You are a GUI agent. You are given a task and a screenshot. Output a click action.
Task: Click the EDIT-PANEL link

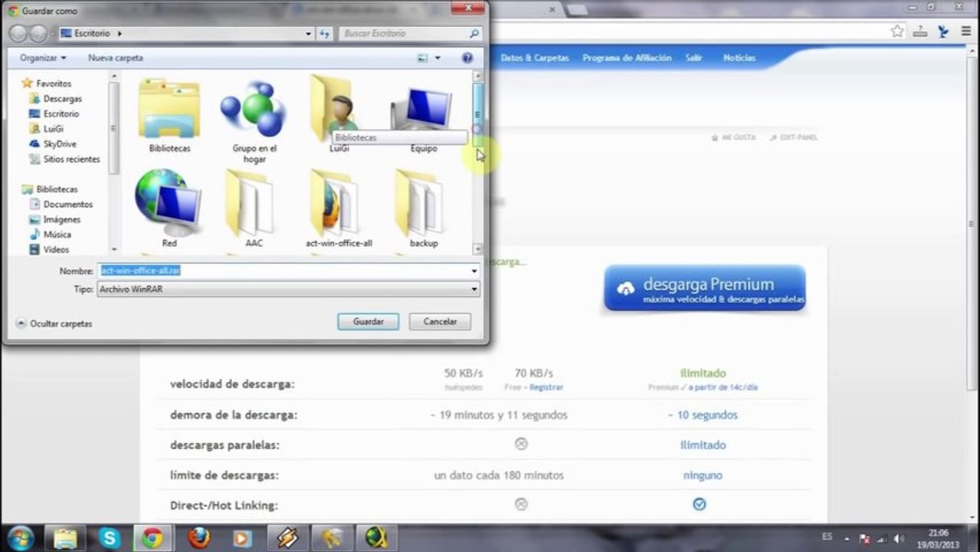coord(793,137)
